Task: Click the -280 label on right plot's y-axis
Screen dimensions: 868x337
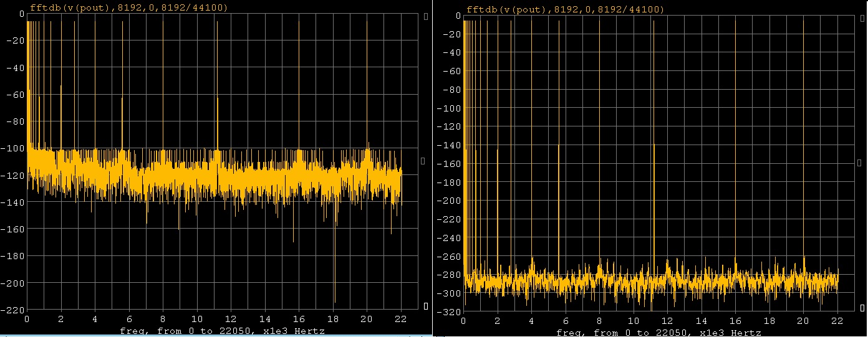Action: tap(450, 274)
